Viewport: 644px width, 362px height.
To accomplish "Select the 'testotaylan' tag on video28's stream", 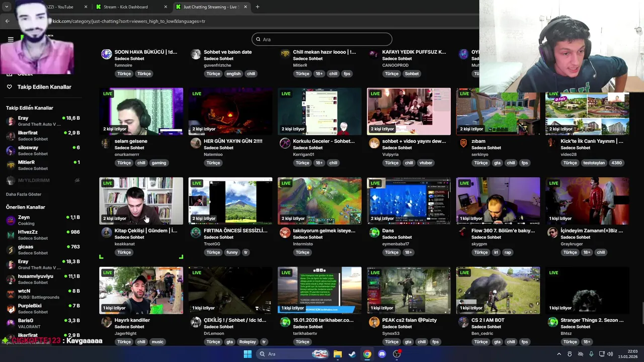I will click(x=594, y=163).
